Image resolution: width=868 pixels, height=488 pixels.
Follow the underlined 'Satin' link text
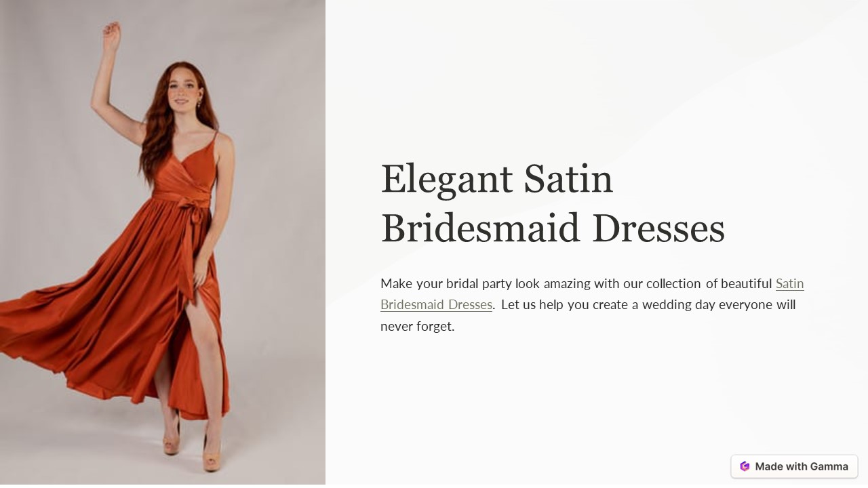click(790, 283)
